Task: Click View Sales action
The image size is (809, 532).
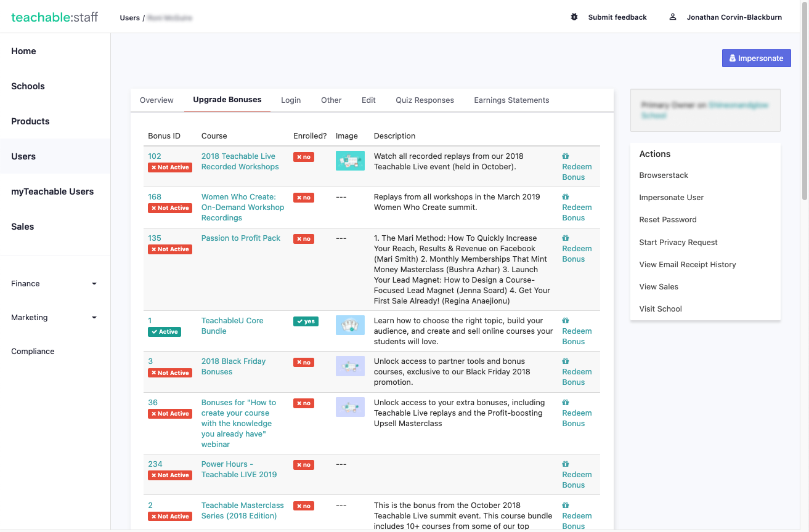Action: [x=659, y=287]
